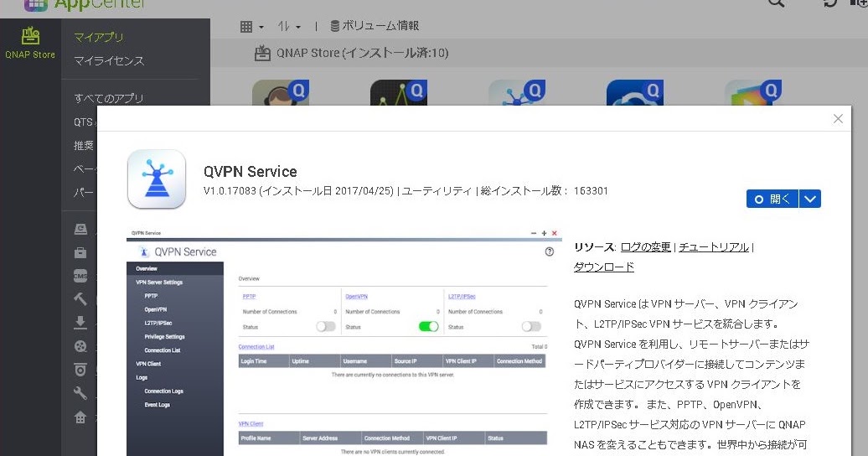Click the house home automation icon in sidebar
This screenshot has height=456, width=868.
pos(80,417)
